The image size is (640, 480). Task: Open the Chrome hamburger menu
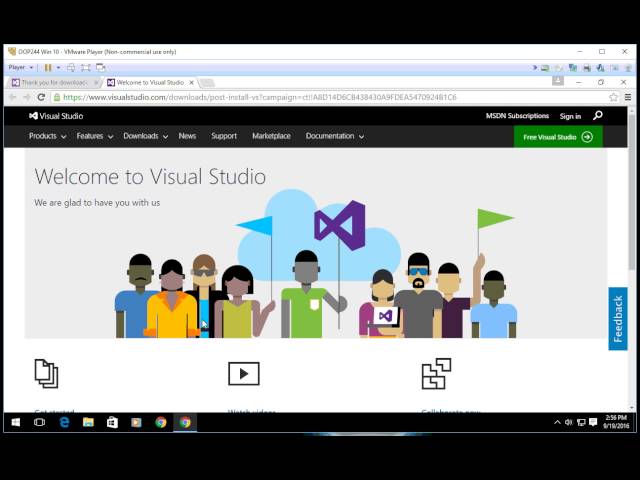[628, 97]
